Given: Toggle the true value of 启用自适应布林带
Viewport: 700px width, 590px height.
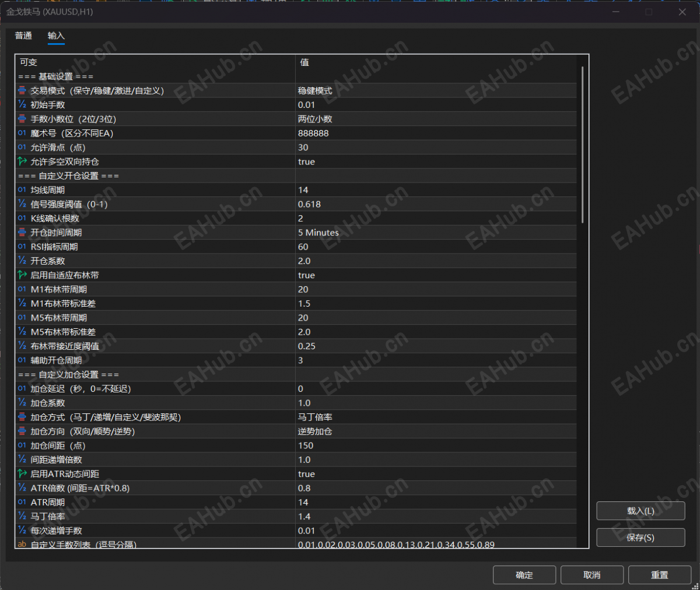Looking at the screenshot, I should pyautogui.click(x=436, y=275).
